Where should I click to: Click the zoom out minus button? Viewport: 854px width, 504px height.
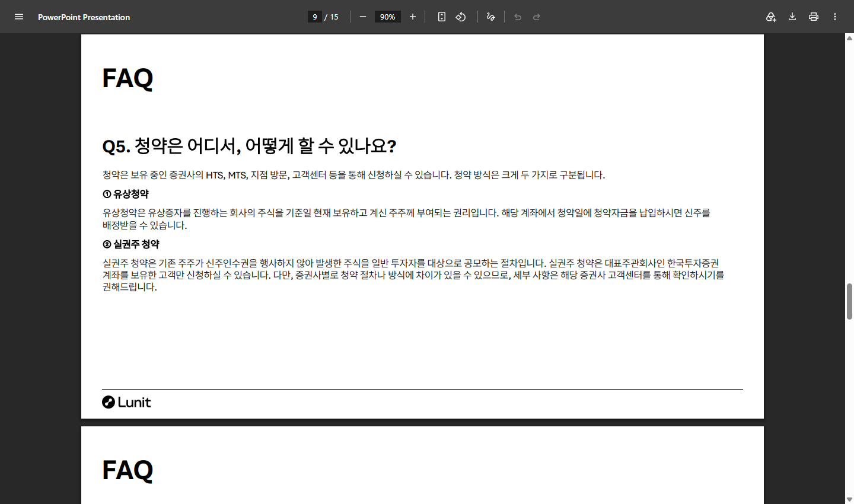point(363,17)
